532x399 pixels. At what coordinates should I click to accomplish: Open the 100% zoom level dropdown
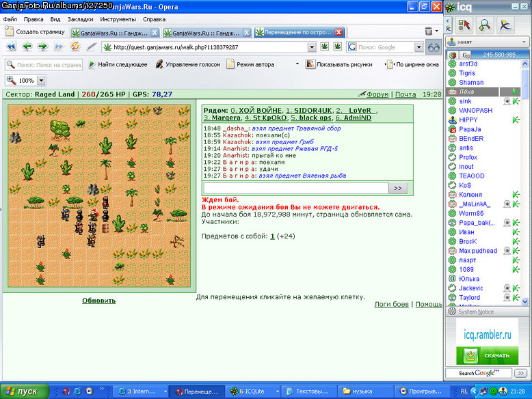41,81
